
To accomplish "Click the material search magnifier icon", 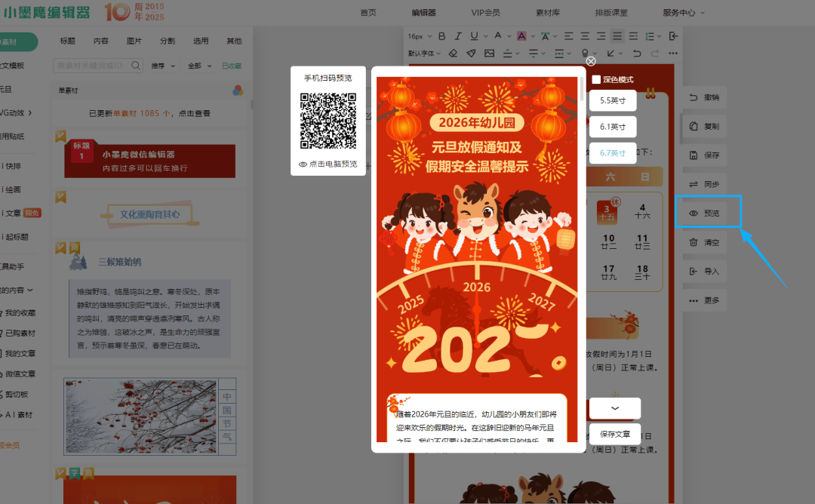I will tap(136, 66).
